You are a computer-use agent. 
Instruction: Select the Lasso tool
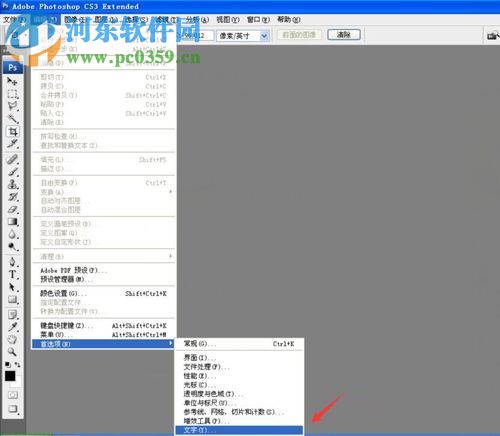12,106
